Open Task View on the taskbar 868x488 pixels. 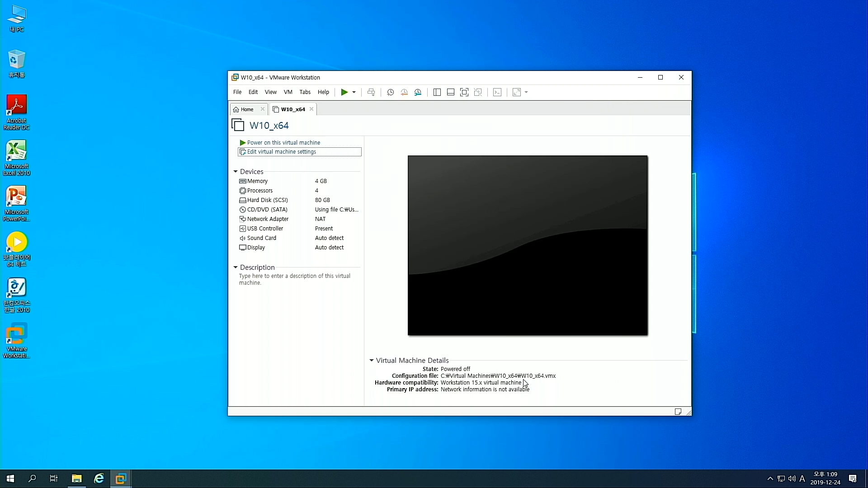tap(54, 479)
